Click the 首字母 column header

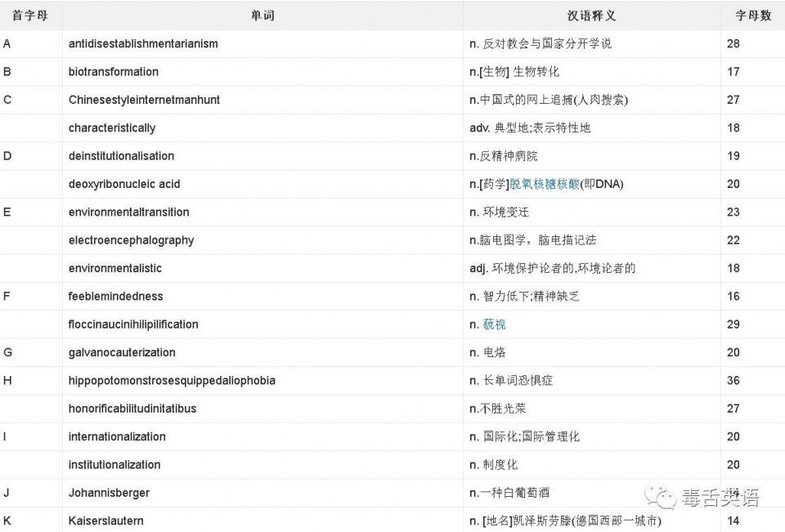pyautogui.click(x=30, y=16)
